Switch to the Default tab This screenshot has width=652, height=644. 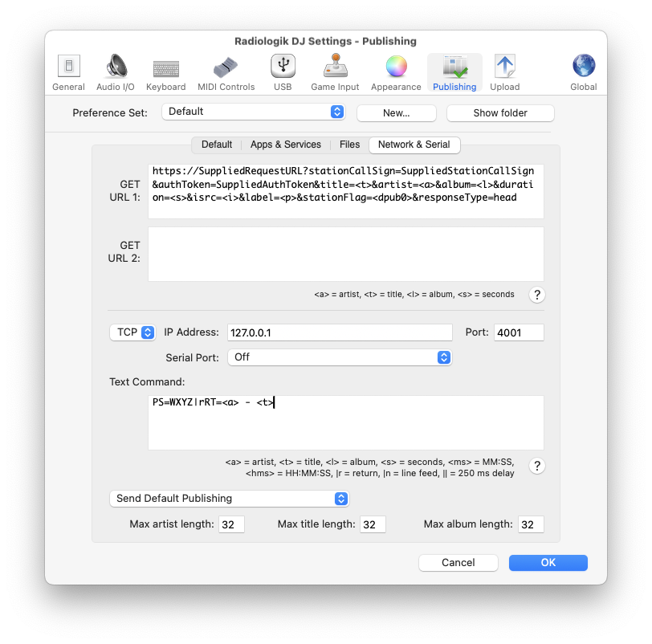(216, 145)
